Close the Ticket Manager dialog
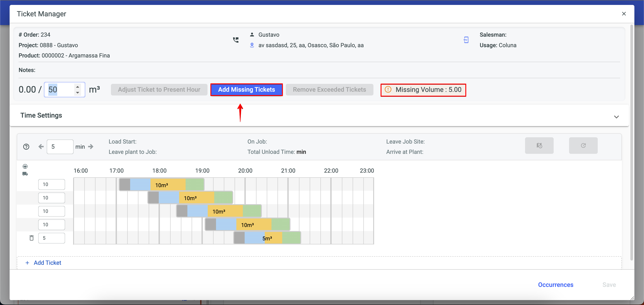Image resolution: width=644 pixels, height=305 pixels. (x=624, y=14)
